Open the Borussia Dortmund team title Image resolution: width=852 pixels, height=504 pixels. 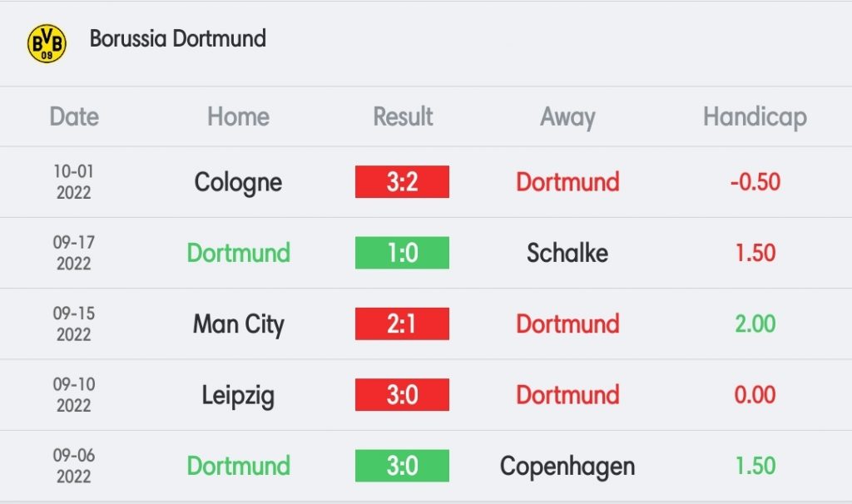[178, 38]
